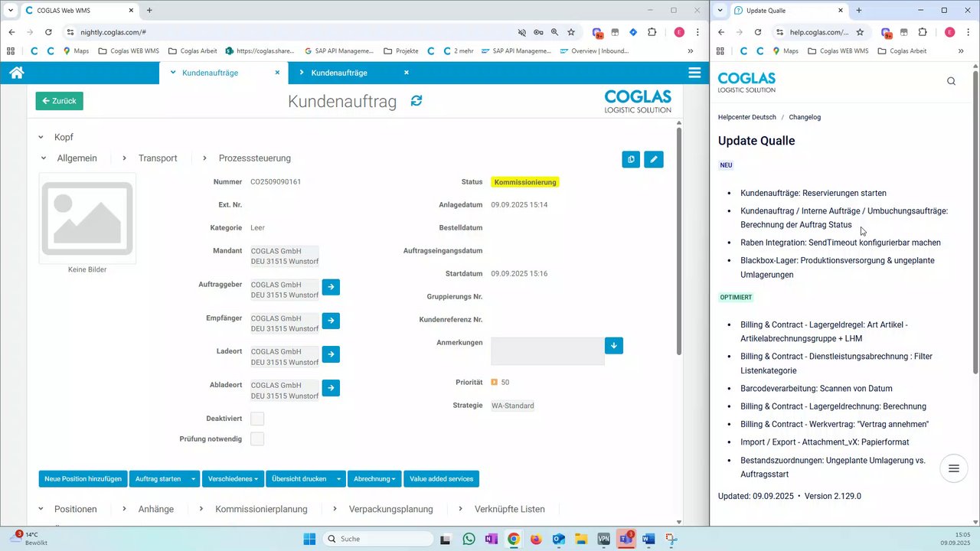980x551 pixels.
Task: Click the Auftrag starten button
Action: pos(158,479)
